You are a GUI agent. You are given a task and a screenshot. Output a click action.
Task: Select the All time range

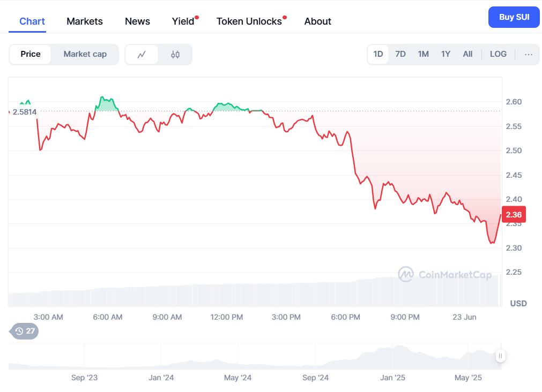[x=467, y=54]
